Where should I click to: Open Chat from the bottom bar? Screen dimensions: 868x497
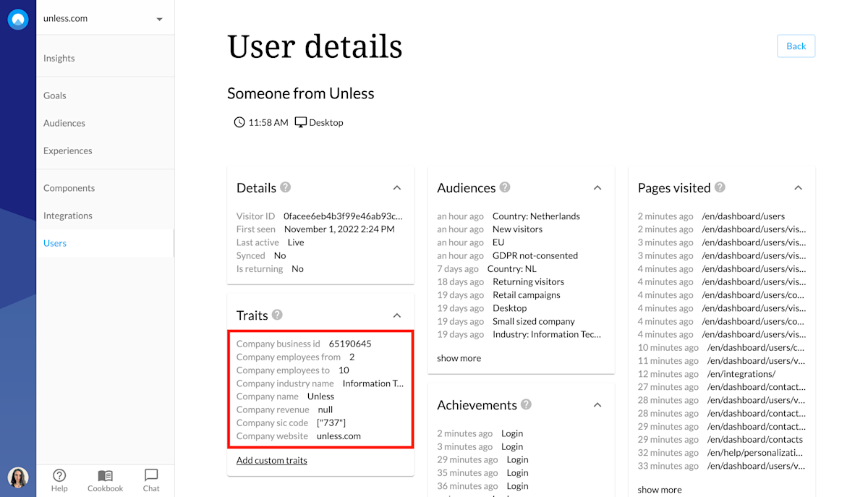tap(151, 480)
